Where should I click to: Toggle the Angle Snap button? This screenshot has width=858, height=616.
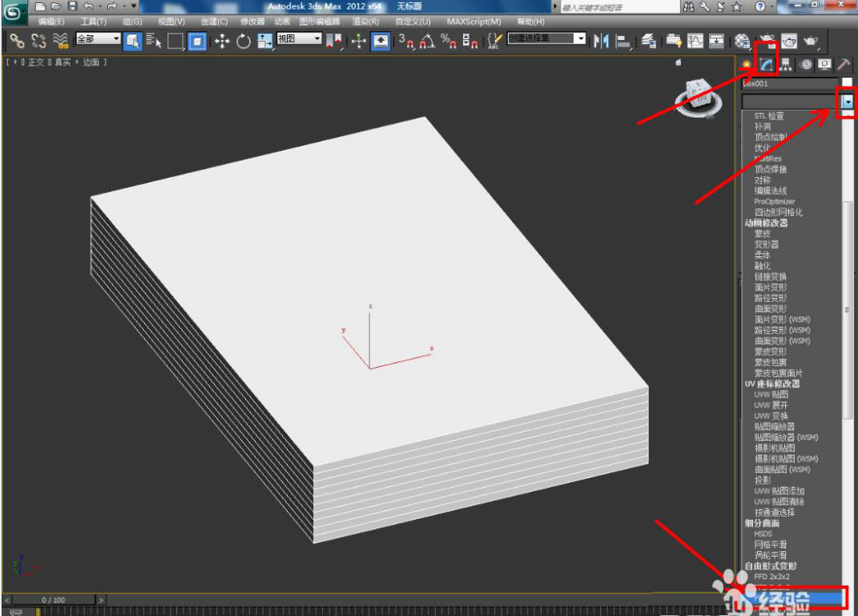coord(428,40)
